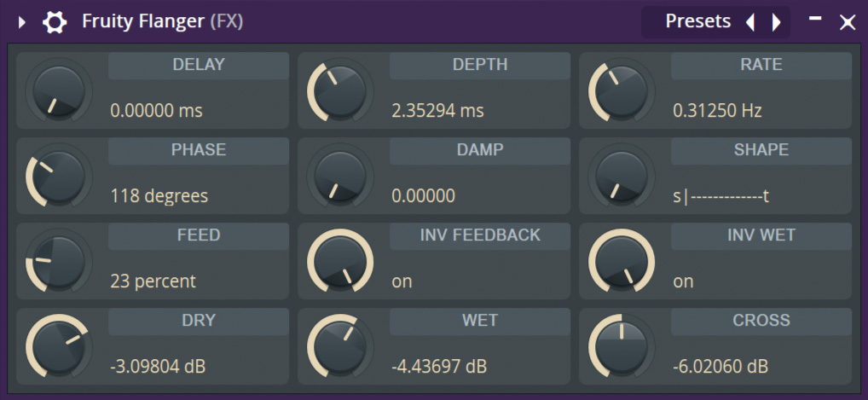Click the DAMP label header

(479, 151)
